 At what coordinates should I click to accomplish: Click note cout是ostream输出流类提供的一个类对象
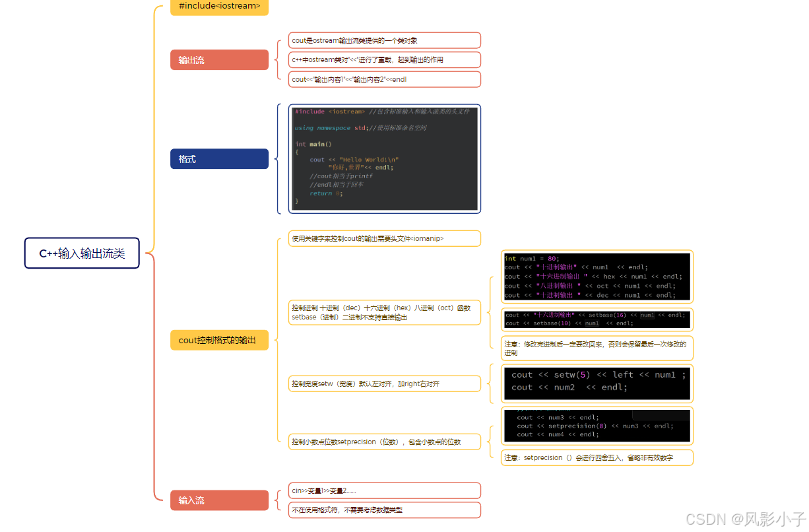tap(385, 40)
